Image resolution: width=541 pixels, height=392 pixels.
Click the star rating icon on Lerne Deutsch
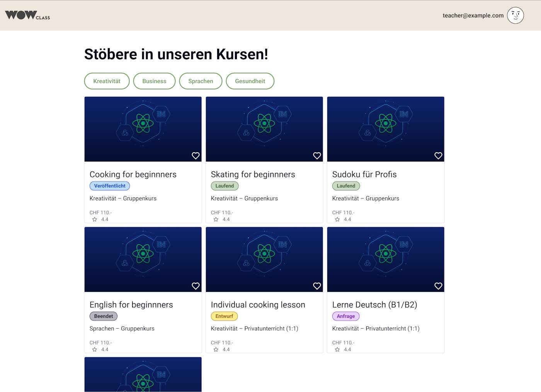tap(337, 350)
